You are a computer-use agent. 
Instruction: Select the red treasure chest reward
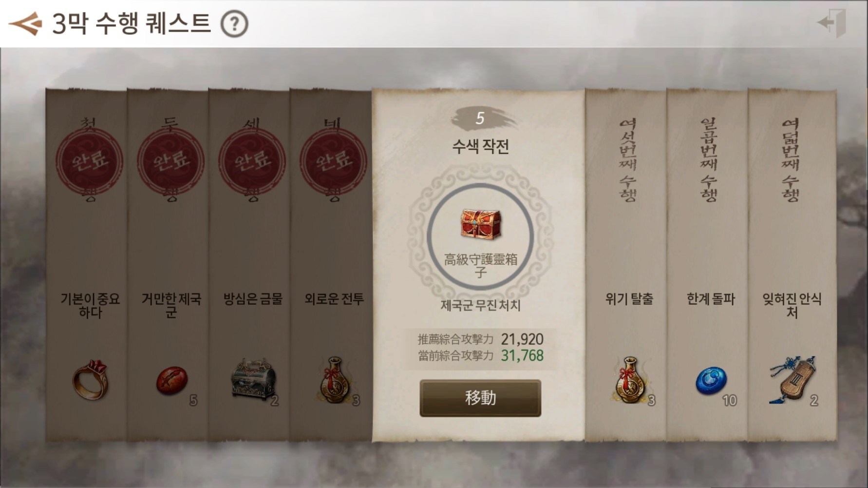click(x=481, y=225)
